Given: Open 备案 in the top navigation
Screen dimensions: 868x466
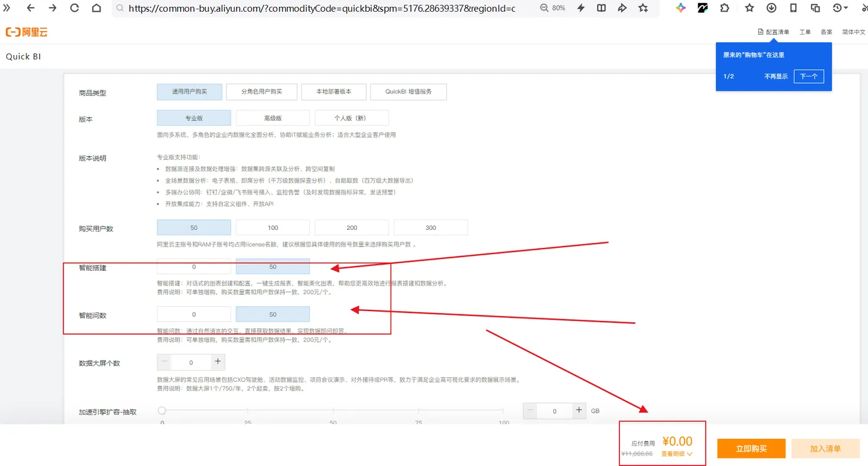Looking at the screenshot, I should tap(826, 32).
